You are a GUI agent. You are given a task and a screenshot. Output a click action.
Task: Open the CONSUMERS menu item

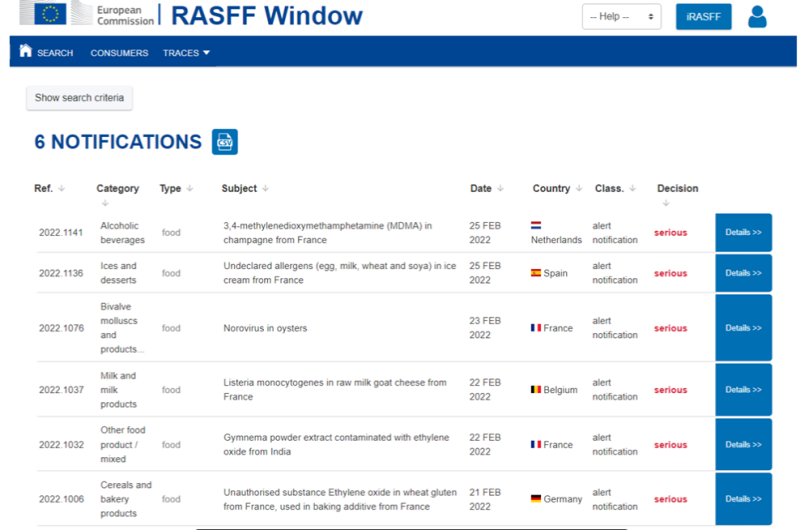(119, 53)
